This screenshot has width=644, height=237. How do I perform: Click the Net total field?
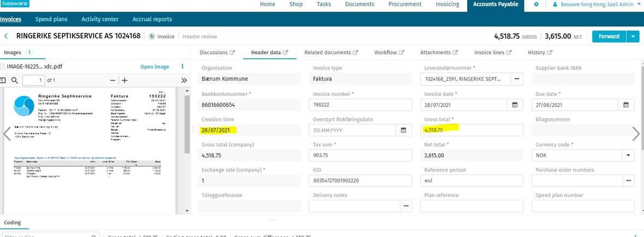(x=471, y=155)
